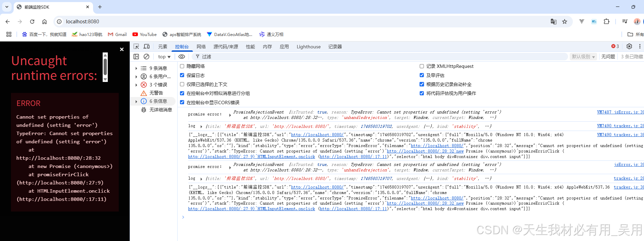Switch to the 性能 tab
Screen dimensions: 644x241
pos(250,47)
